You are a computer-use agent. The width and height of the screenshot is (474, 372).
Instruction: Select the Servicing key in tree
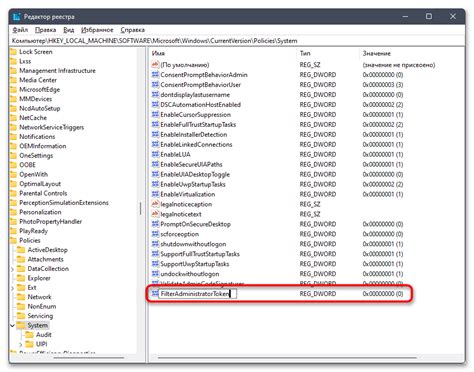(x=40, y=316)
